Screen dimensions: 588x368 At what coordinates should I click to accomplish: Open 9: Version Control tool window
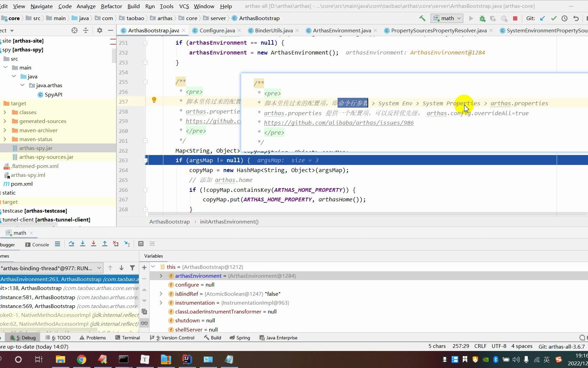(172, 338)
